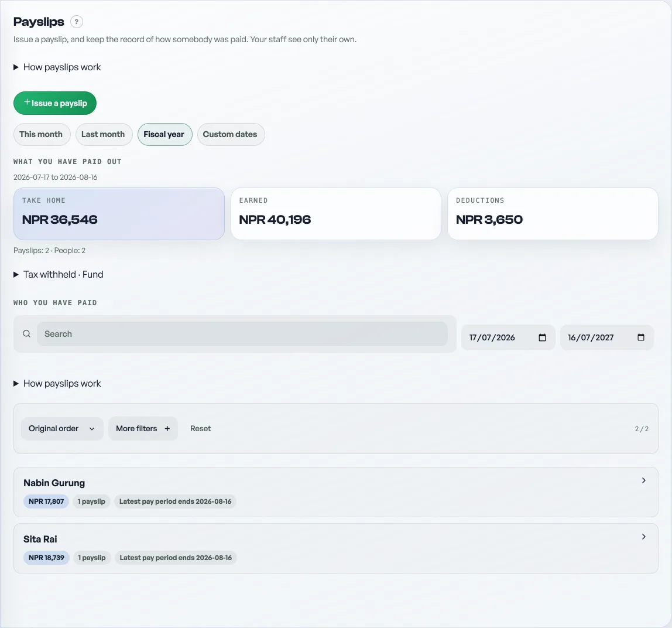Click the NPR 18,739 amount badge
The image size is (672, 628).
(x=46, y=558)
